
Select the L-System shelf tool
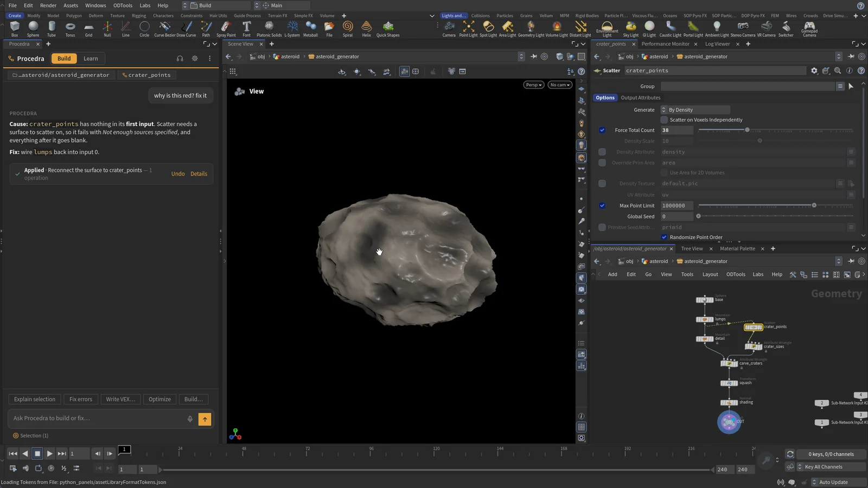pos(292,29)
